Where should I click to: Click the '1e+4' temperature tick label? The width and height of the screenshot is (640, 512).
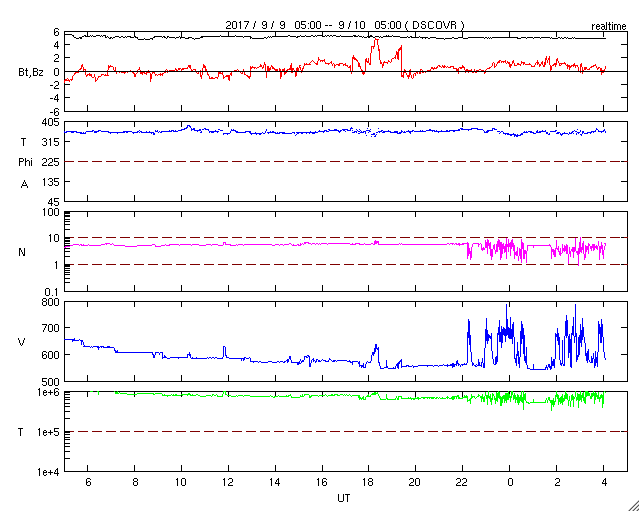pos(48,472)
